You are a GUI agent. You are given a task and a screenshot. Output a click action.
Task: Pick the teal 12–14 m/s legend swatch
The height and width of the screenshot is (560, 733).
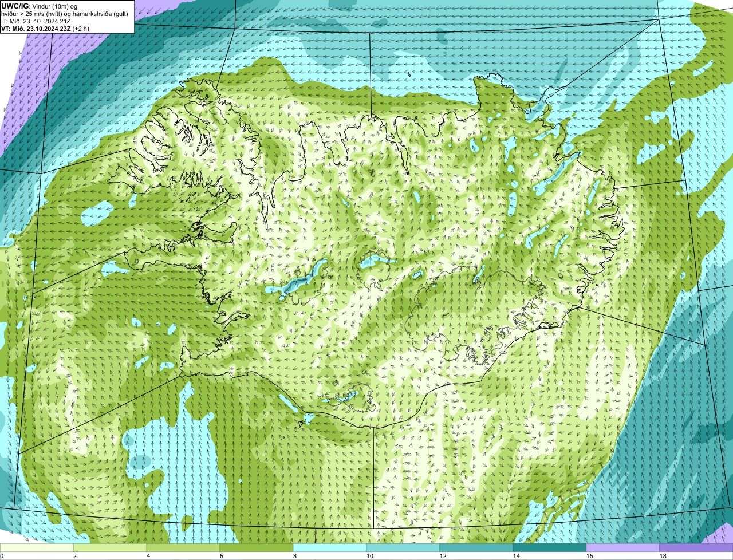(476, 547)
